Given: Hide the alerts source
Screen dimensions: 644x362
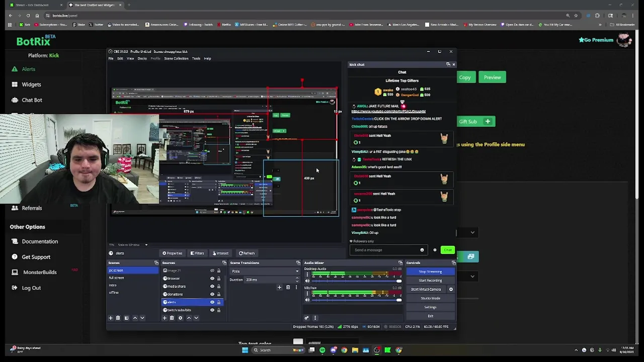Looking at the screenshot, I should [x=212, y=302].
